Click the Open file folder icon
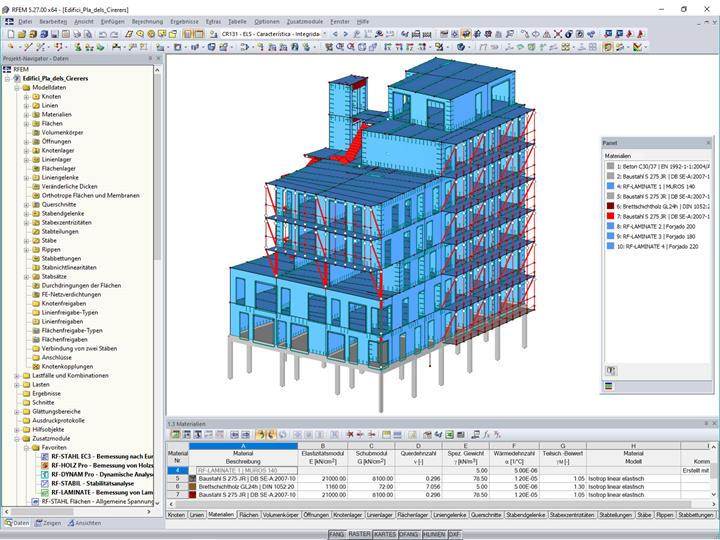This screenshot has width=720, height=540. [x=22, y=34]
